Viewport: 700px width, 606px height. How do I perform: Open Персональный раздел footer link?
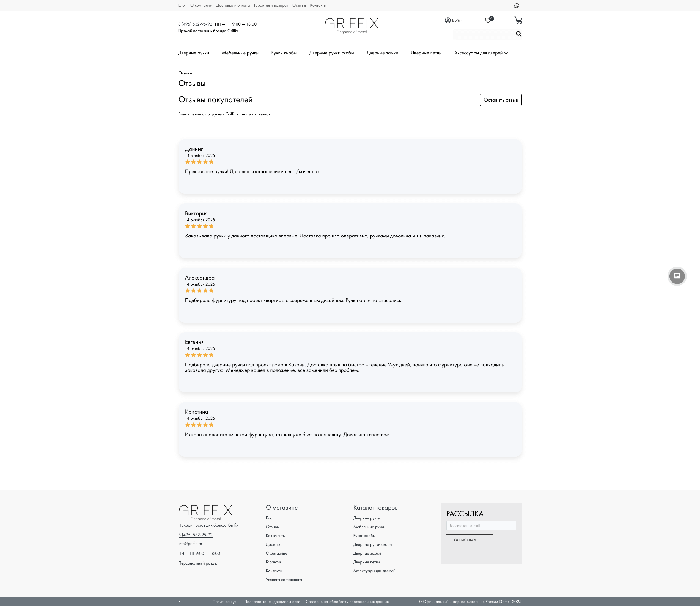tap(198, 563)
